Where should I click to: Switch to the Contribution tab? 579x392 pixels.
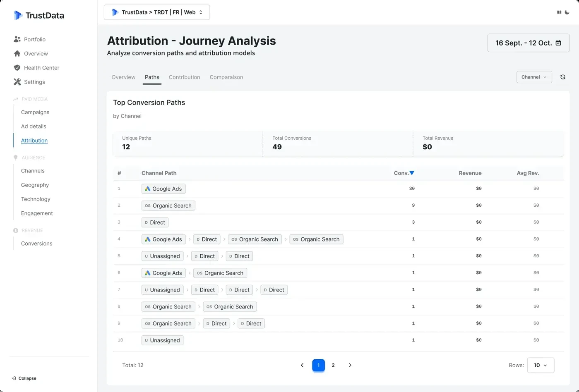(184, 77)
